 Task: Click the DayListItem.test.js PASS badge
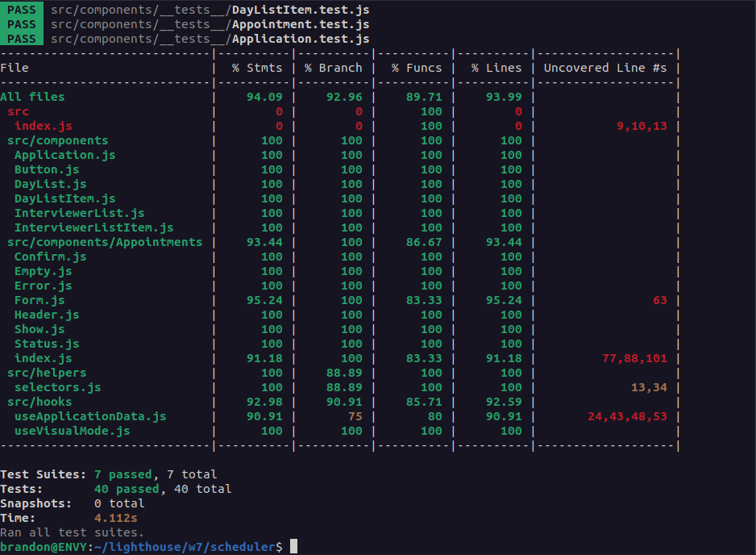tap(22, 9)
